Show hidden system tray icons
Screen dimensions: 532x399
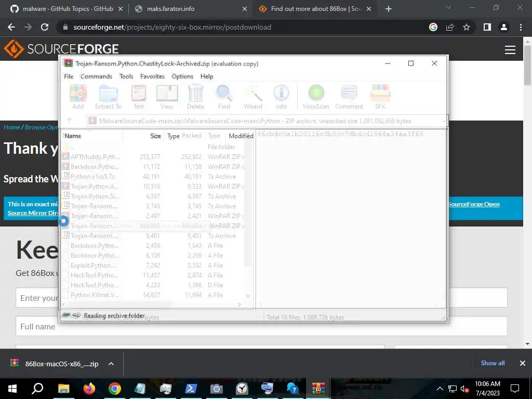pyautogui.click(x=440, y=389)
